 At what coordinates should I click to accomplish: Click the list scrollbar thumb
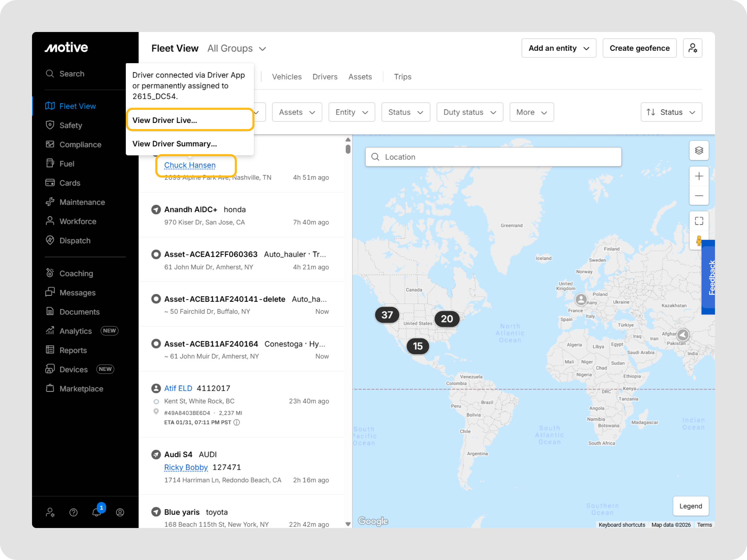click(348, 149)
